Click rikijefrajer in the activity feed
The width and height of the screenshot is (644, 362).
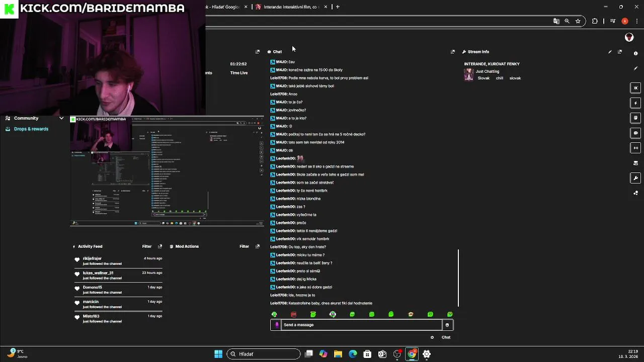coord(92,258)
